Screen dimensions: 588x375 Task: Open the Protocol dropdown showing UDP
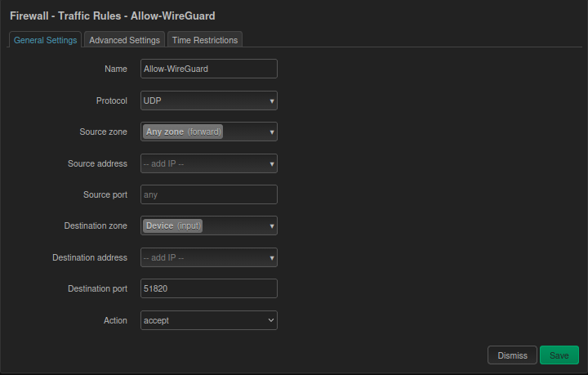click(208, 100)
